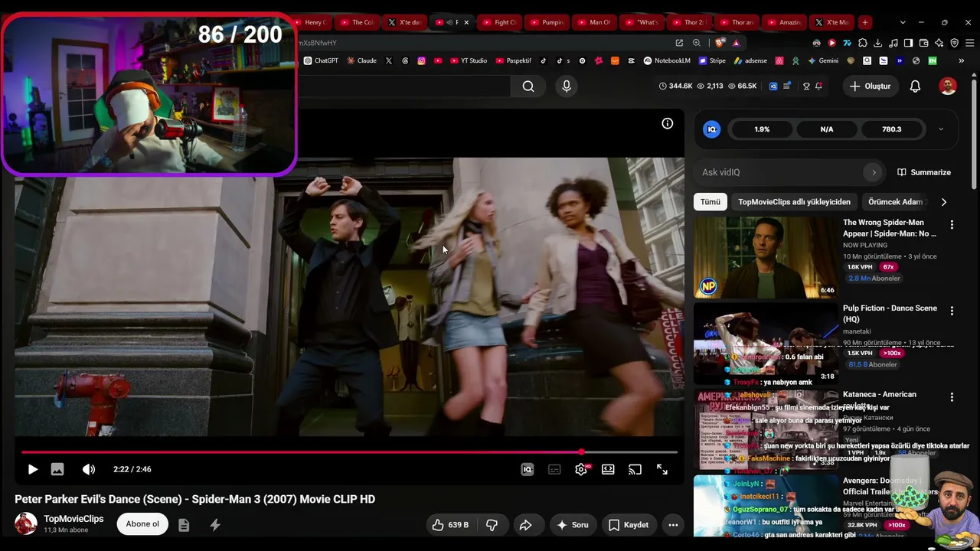Submit the Ask vidIQ arrow button
Viewport: 980px width, 551px height.
click(x=874, y=172)
